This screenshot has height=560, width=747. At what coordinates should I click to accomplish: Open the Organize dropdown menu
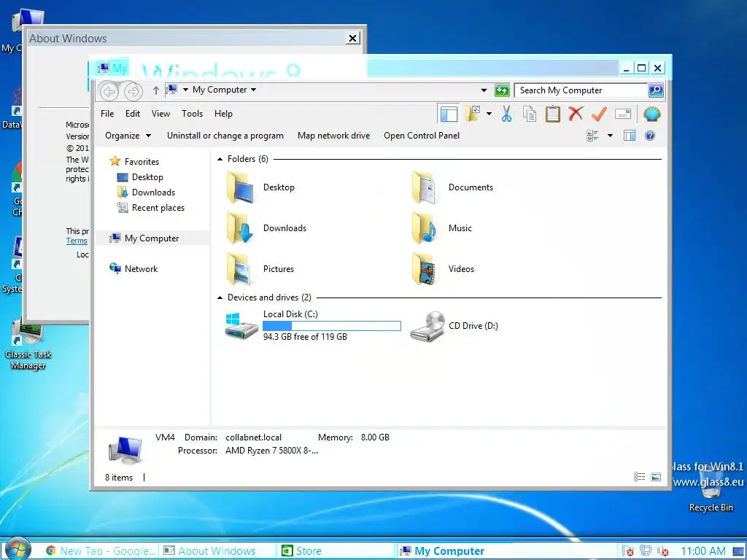tap(128, 136)
